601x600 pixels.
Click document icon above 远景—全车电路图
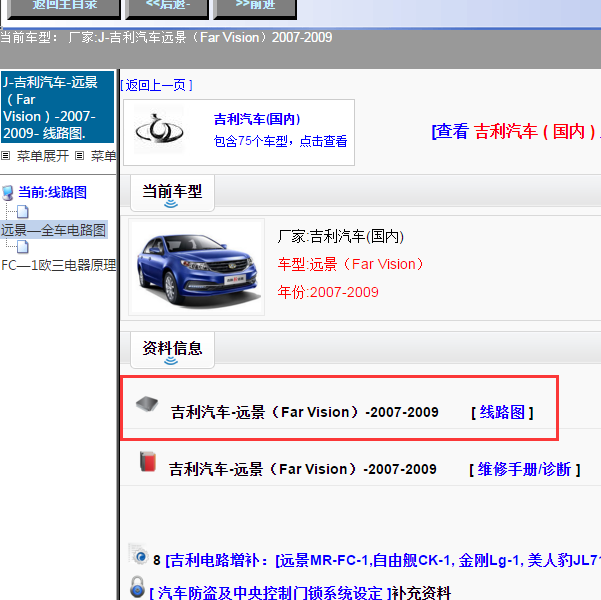click(x=23, y=212)
